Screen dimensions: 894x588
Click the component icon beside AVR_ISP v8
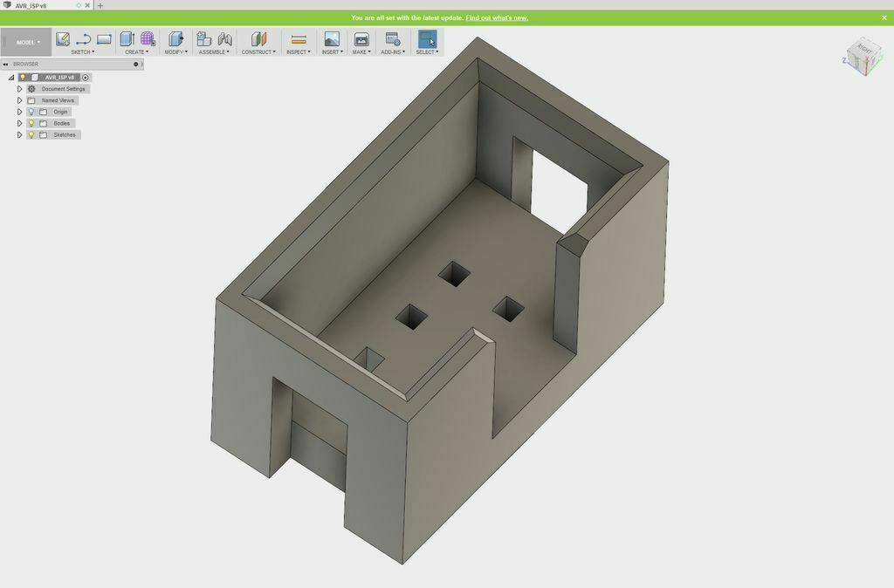point(35,78)
